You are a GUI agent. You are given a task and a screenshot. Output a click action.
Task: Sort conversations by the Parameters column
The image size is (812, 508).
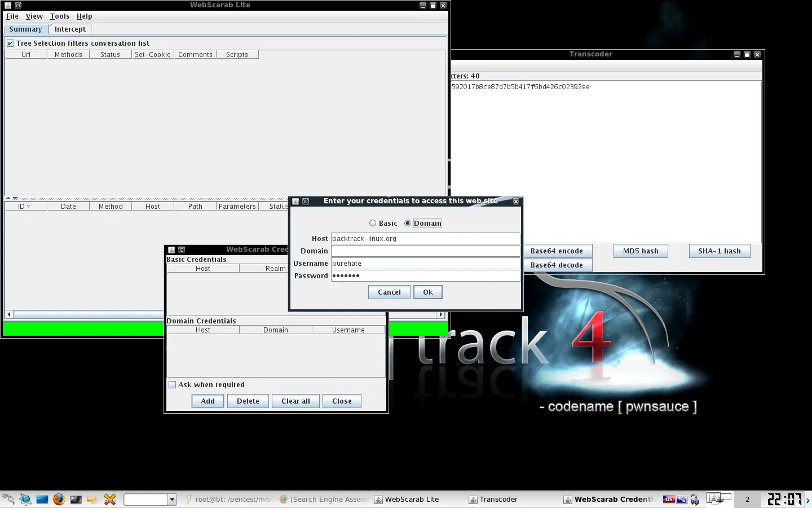[237, 207]
